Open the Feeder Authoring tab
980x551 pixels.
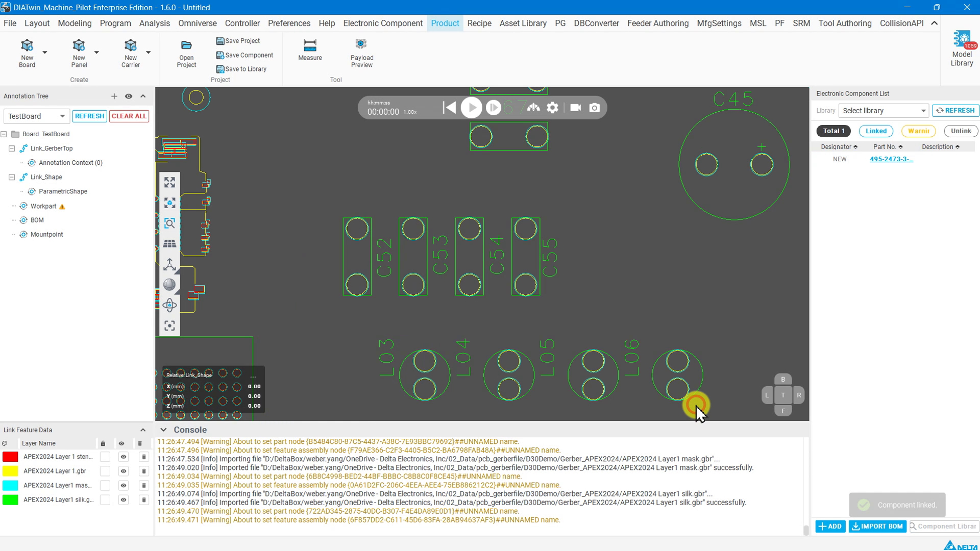[657, 23]
